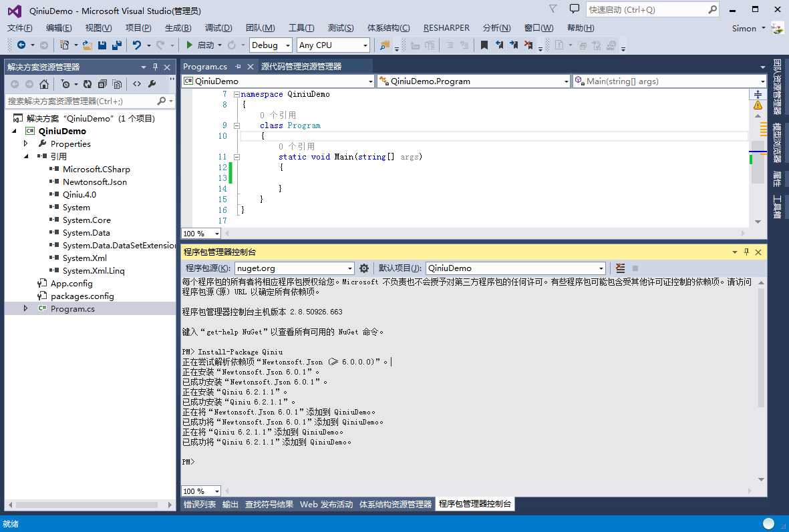Go to the next bookmark
Screen dimensions: 789x532
(514, 45)
